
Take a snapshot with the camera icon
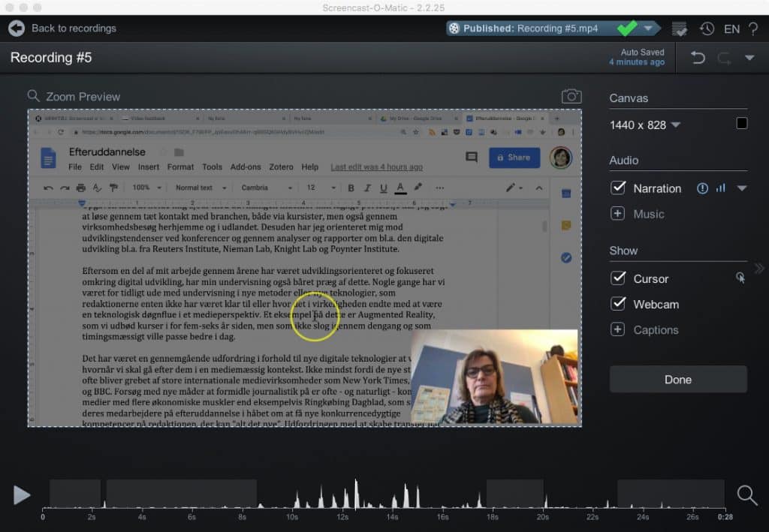tap(571, 96)
